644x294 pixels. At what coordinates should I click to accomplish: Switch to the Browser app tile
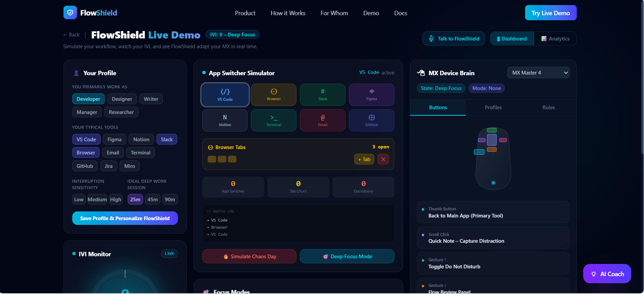(x=274, y=95)
